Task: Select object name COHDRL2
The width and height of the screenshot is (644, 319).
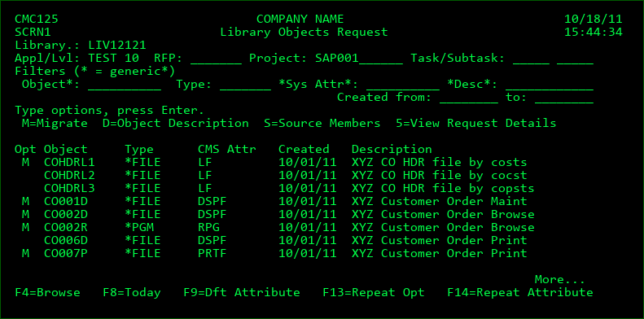Action: pos(69,176)
